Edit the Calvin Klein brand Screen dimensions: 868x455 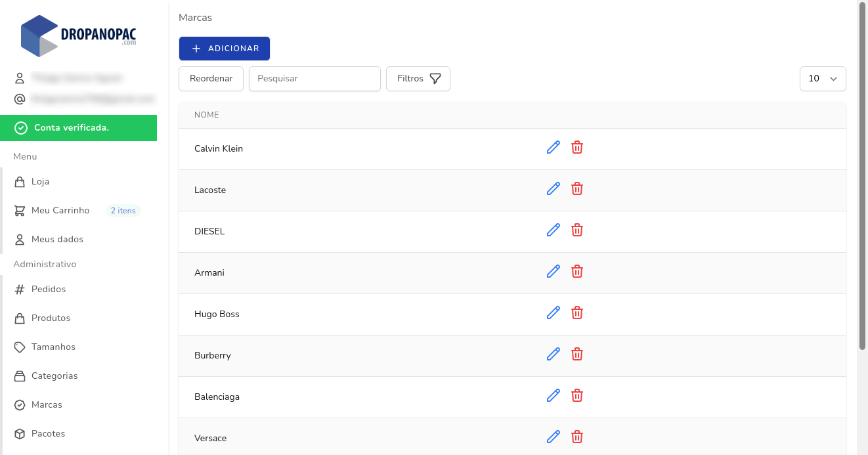[x=553, y=147]
